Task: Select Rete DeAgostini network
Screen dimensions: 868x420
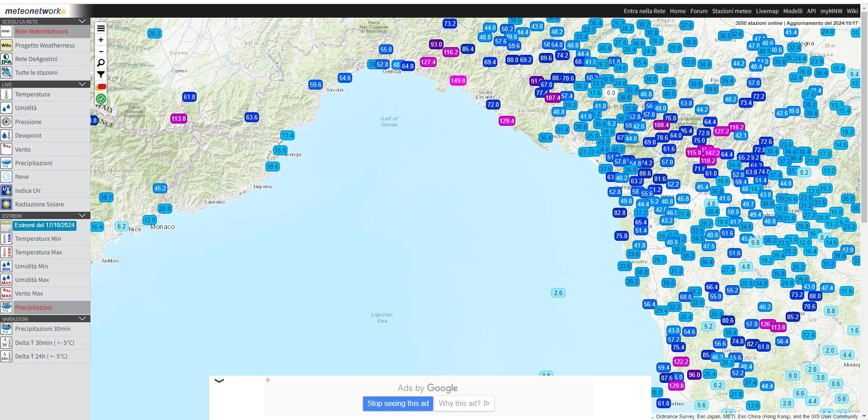Action: [45, 59]
